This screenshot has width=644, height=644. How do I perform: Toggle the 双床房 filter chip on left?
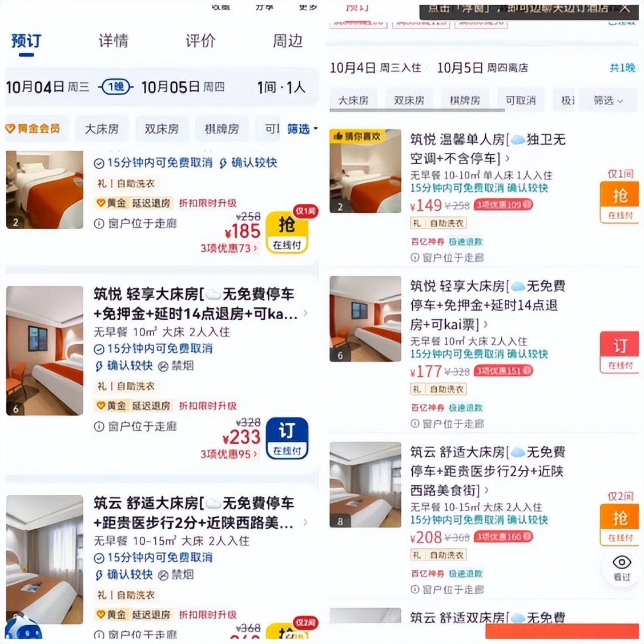pyautogui.click(x=162, y=129)
